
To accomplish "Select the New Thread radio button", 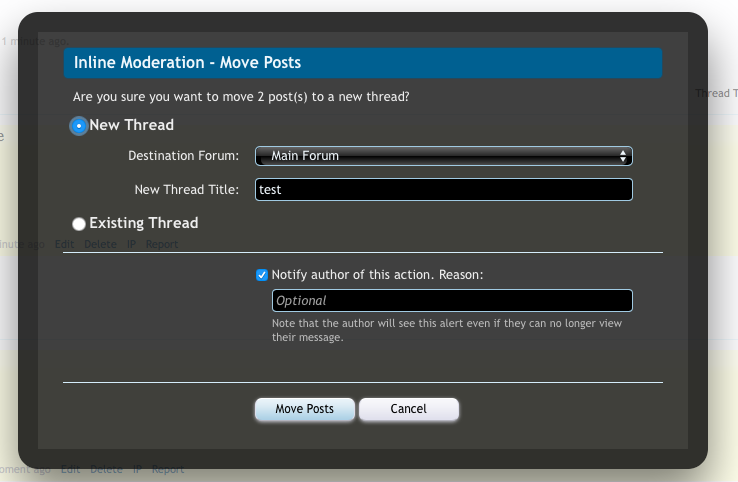I will click(x=79, y=126).
